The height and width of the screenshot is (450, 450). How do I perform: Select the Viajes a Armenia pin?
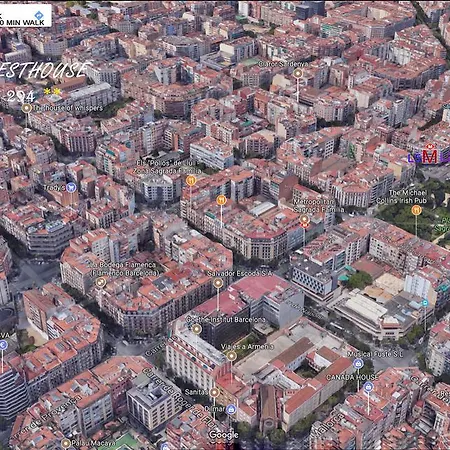tap(231, 356)
